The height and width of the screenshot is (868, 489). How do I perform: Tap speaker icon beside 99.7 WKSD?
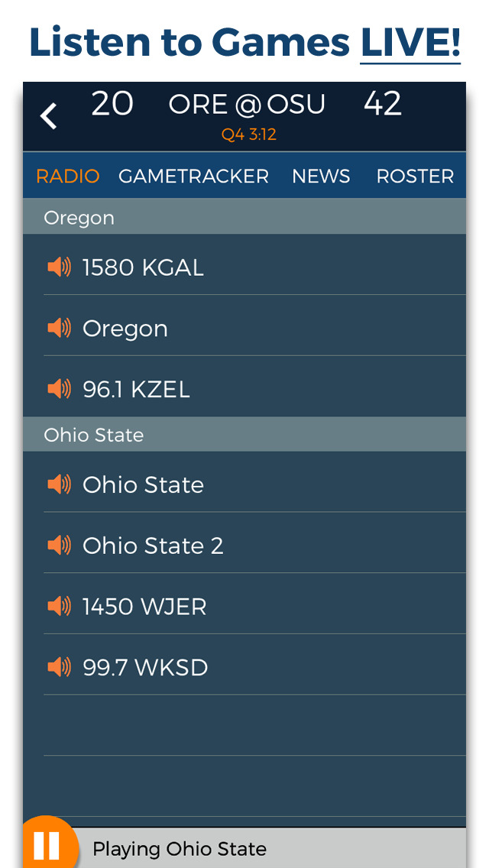point(59,667)
